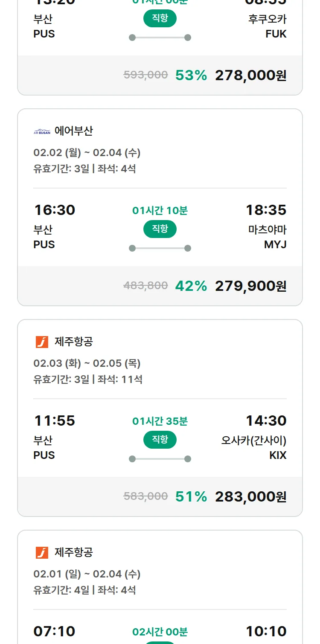Click the route line on the Osaka flight
The image size is (320, 644).
coord(160,459)
